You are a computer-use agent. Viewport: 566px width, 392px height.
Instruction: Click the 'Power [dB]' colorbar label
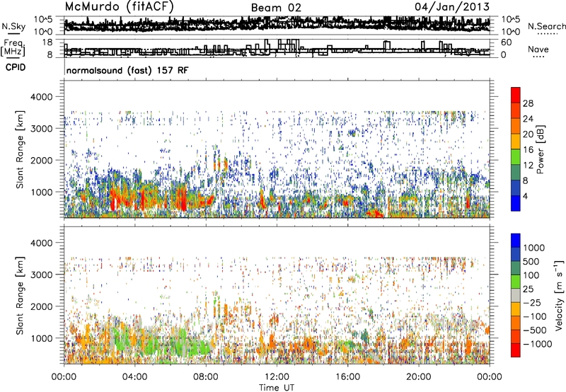(x=540, y=149)
